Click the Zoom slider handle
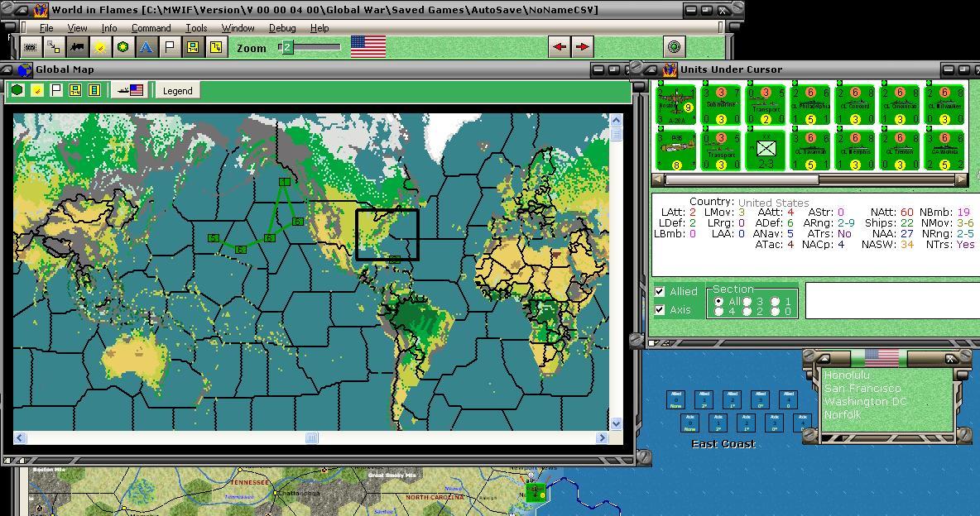Screen dimensions: 980x516 click(x=286, y=47)
